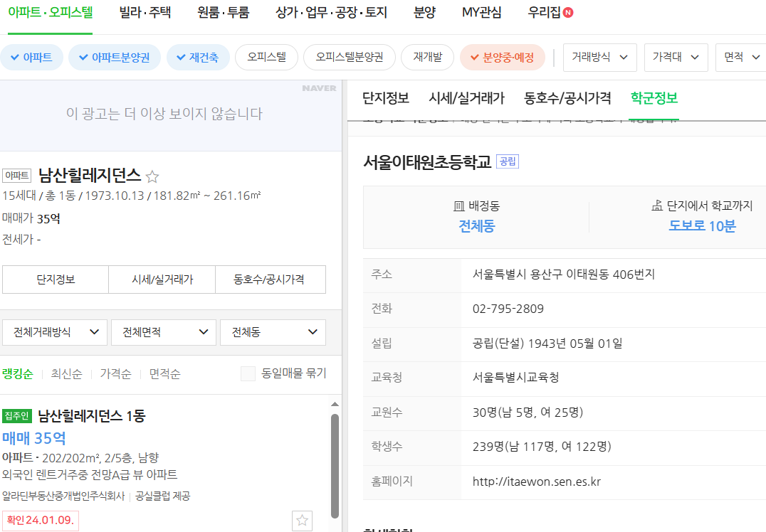Image resolution: width=766 pixels, height=532 pixels.
Task: Check the 동일매물 묶기 checkbox
Action: [248, 374]
